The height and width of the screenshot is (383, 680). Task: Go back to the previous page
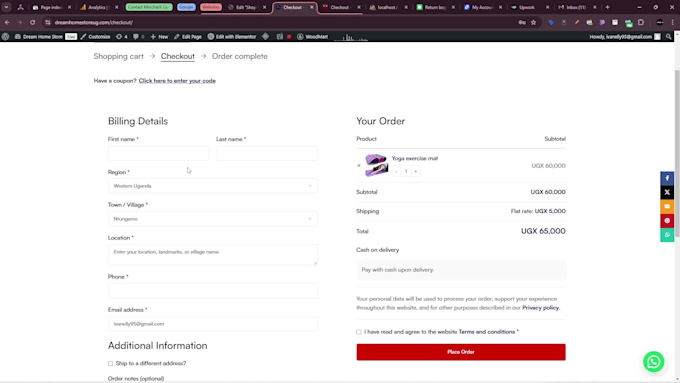pyautogui.click(x=7, y=22)
